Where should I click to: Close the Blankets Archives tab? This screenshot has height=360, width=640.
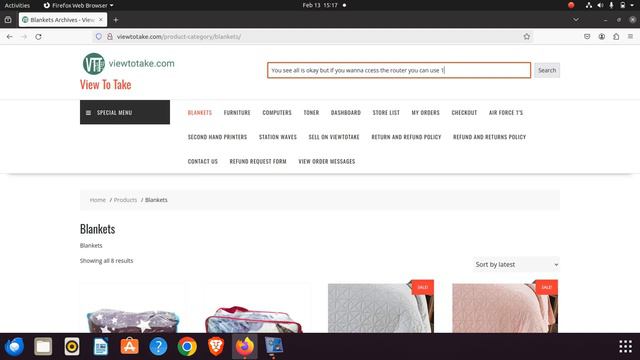click(x=101, y=20)
